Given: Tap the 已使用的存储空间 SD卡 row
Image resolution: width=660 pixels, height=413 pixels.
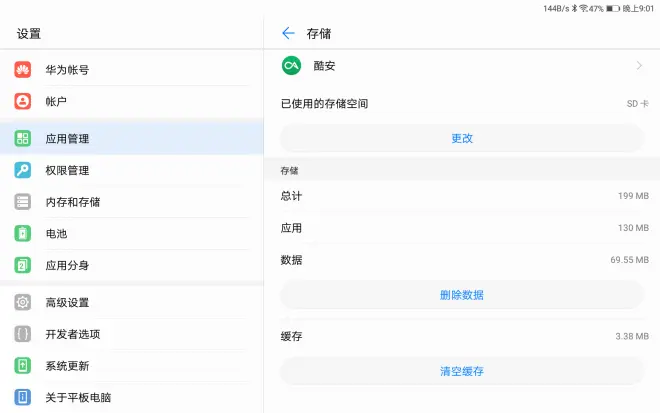Looking at the screenshot, I should [465, 104].
